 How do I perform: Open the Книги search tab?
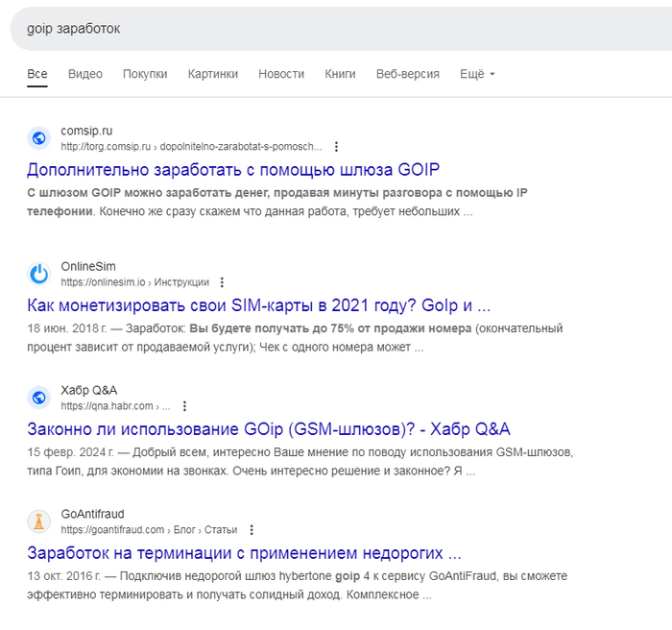pos(340,74)
